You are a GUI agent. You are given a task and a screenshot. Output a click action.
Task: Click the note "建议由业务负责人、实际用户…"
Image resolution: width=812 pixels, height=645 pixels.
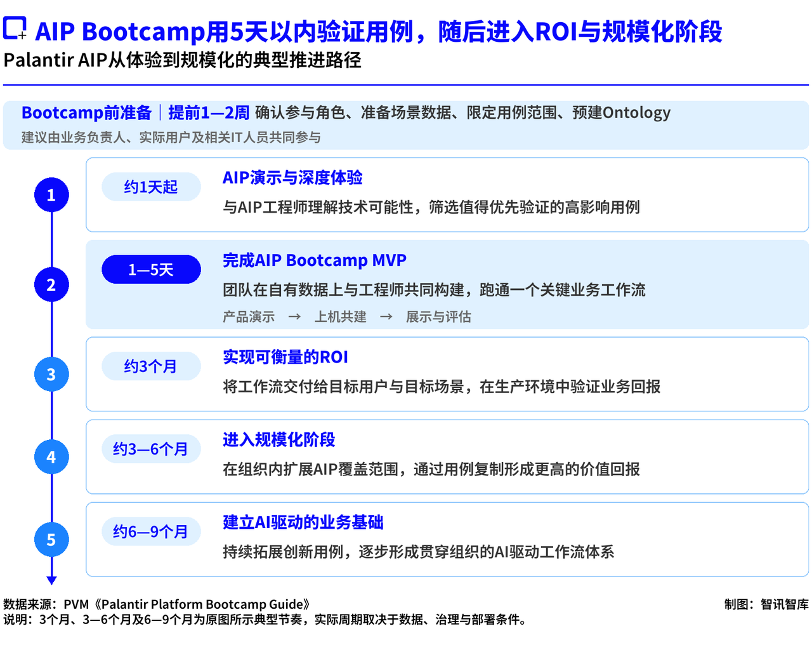pos(171,137)
